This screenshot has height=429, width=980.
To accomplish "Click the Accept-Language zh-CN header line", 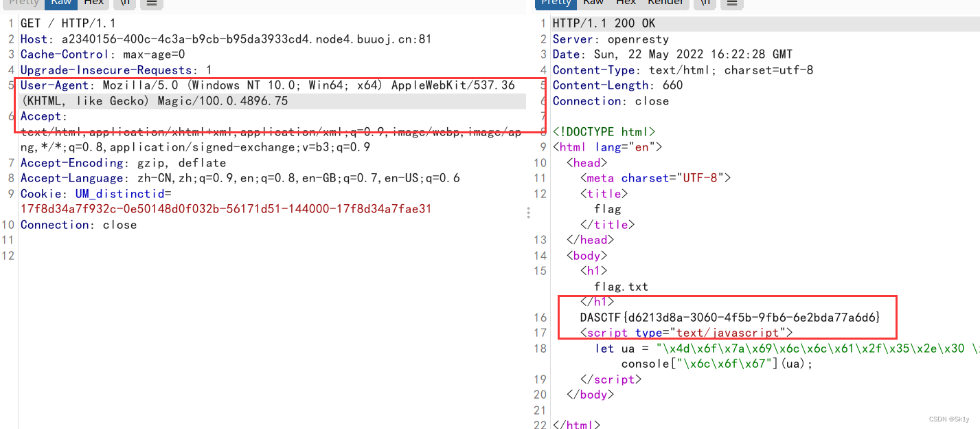I will point(240,178).
